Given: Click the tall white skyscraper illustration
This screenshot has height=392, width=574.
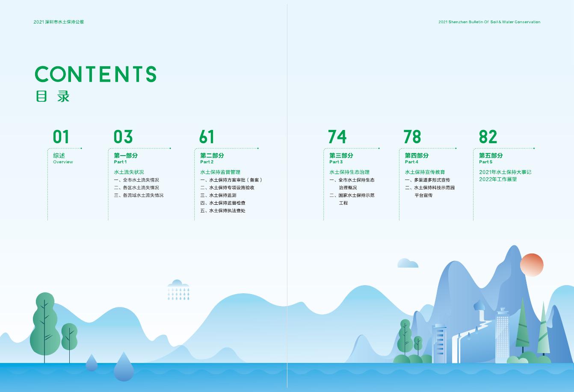Looking at the screenshot, I should [503, 335].
